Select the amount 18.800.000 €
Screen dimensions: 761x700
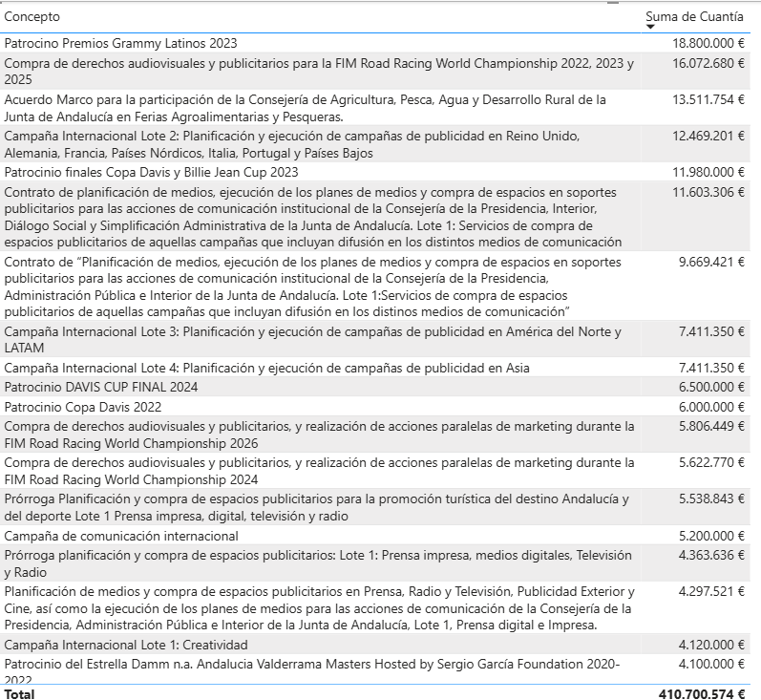point(708,43)
